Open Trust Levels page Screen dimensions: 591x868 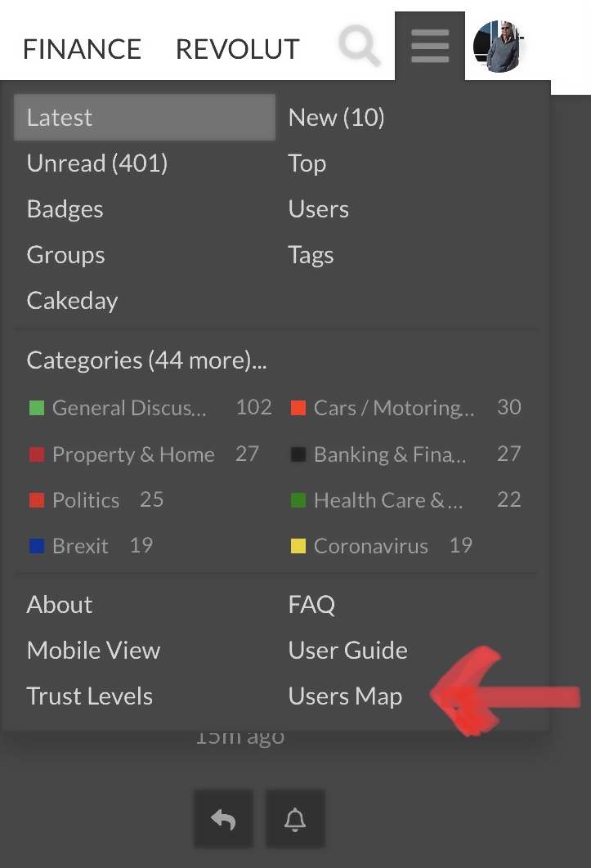(89, 696)
